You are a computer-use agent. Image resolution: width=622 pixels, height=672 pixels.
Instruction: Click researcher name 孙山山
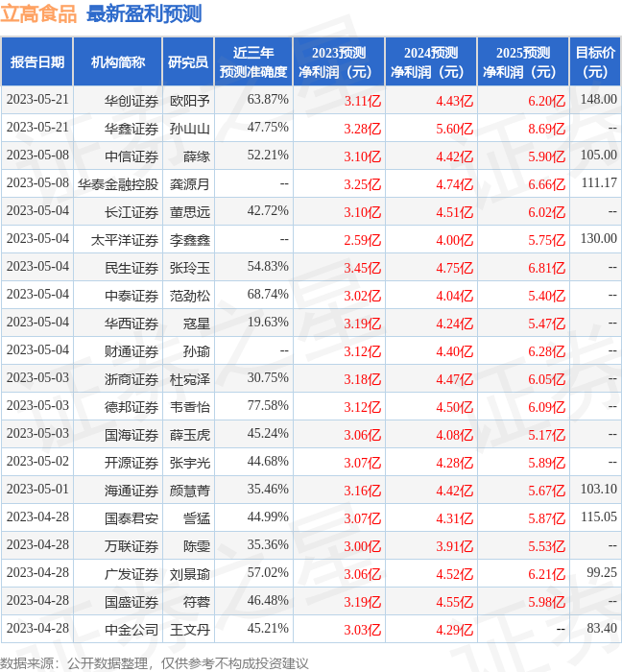click(x=190, y=129)
